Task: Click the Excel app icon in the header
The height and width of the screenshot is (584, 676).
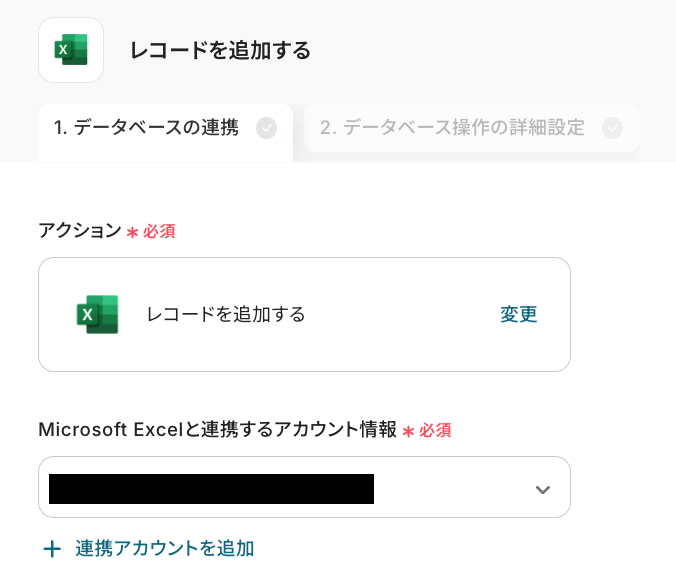Action: (71, 50)
